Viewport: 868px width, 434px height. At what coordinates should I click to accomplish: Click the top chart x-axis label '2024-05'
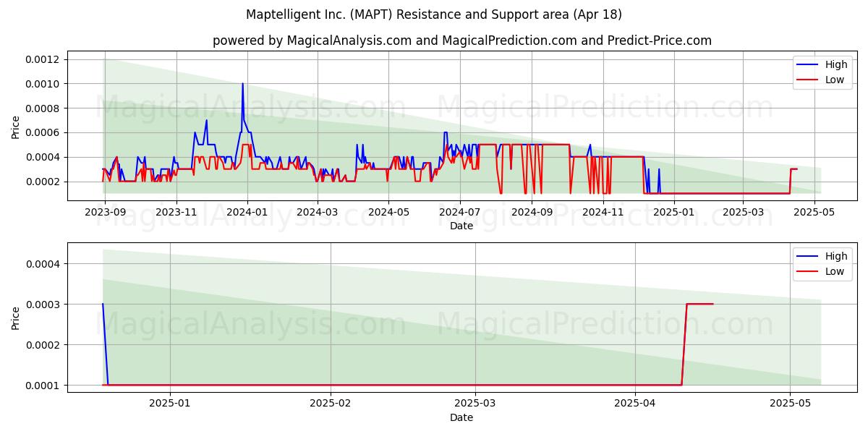(x=388, y=213)
